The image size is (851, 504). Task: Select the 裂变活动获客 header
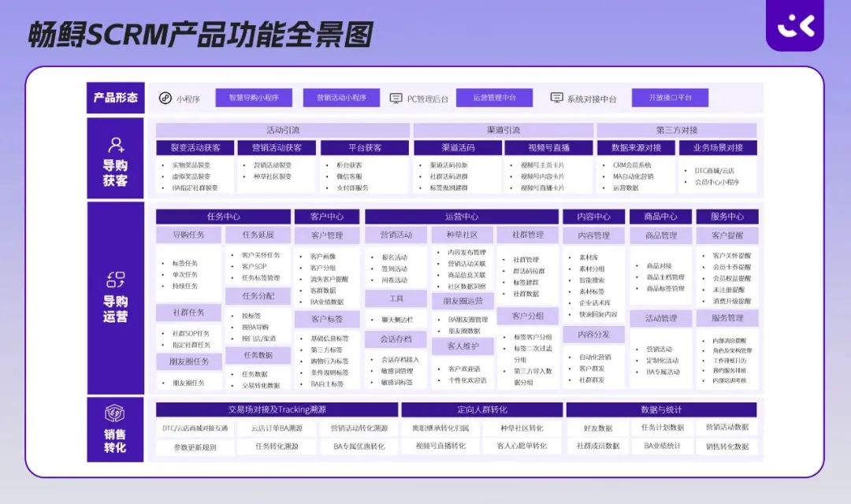195,147
